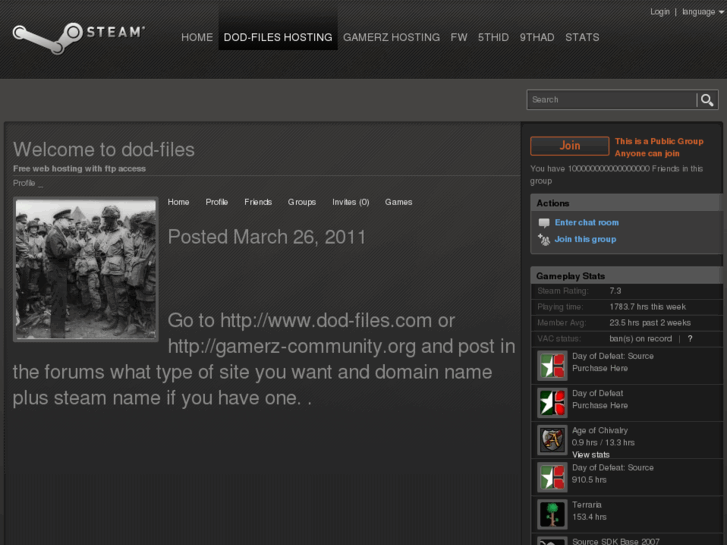The width and height of the screenshot is (727, 545).
Task: Click the Login link
Action: [x=660, y=12]
